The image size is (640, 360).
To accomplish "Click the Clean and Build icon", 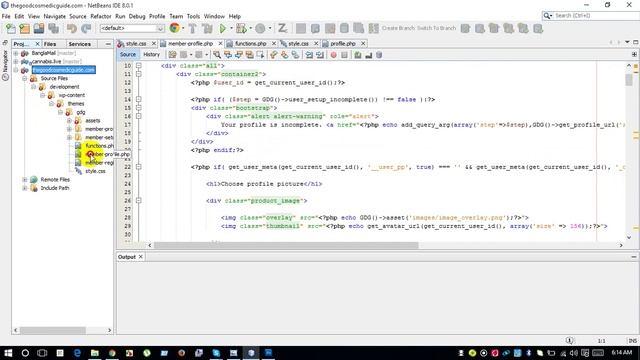I will point(207,28).
